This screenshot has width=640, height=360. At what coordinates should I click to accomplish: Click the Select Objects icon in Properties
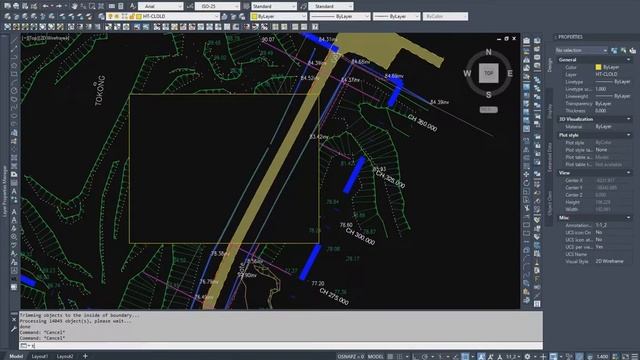point(623,50)
